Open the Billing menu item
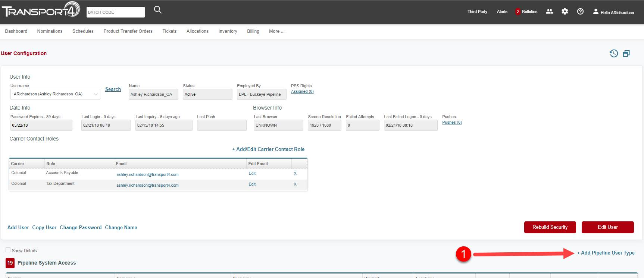This screenshot has width=644, height=278. 253,31
